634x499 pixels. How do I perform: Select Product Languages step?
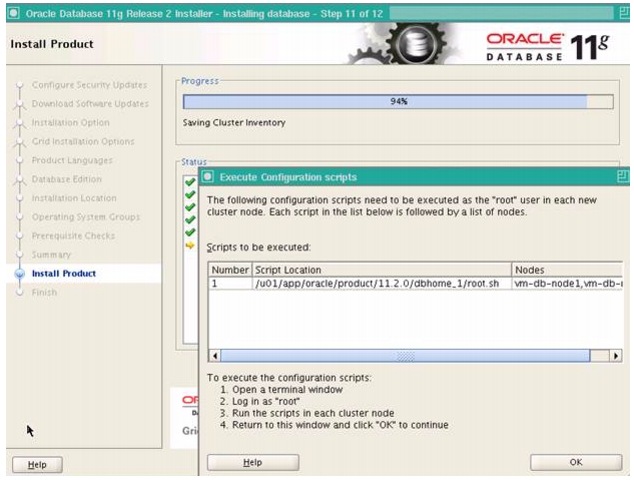(72, 161)
